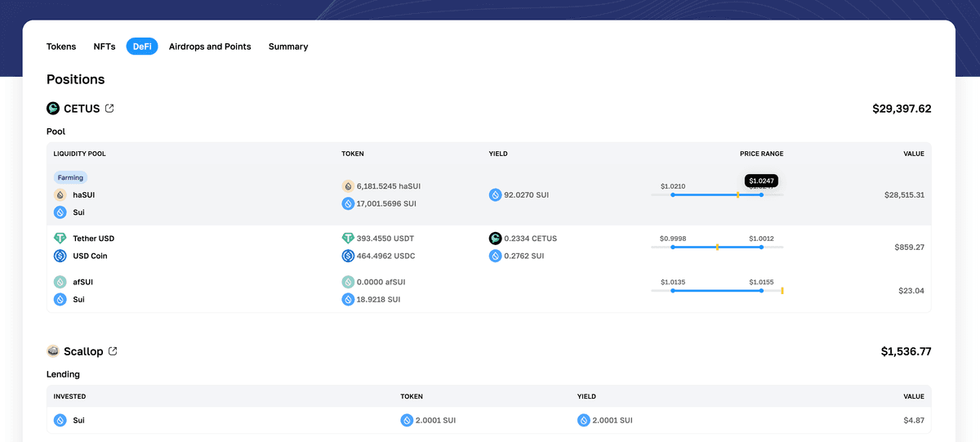This screenshot has width=980, height=442.
Task: Click Sui icon under afSUI pool
Action: 60,299
